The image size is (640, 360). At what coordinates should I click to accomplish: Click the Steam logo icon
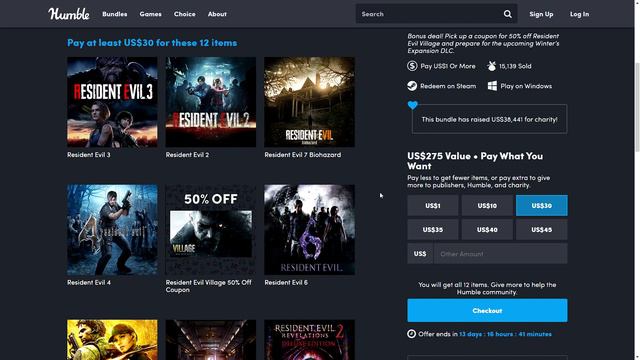412,86
